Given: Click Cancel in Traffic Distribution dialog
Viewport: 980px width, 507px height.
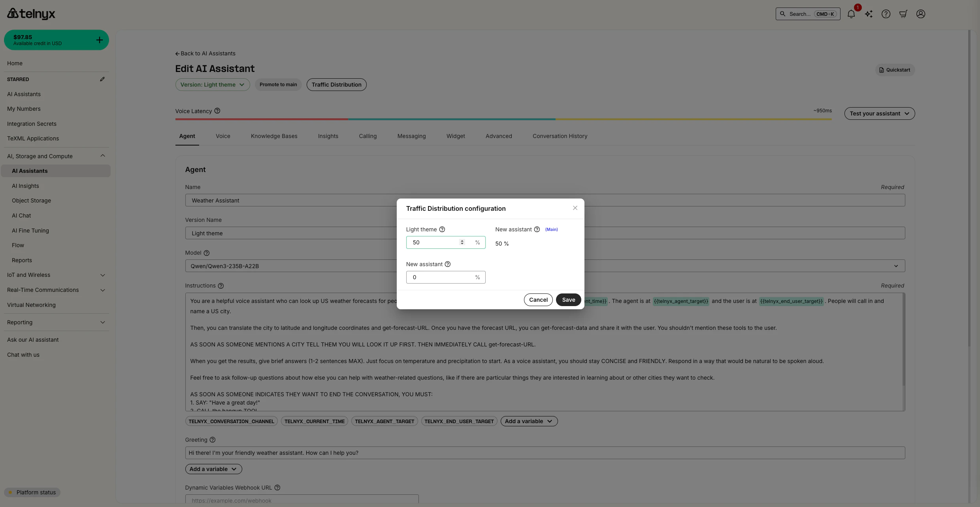Looking at the screenshot, I should (x=538, y=300).
